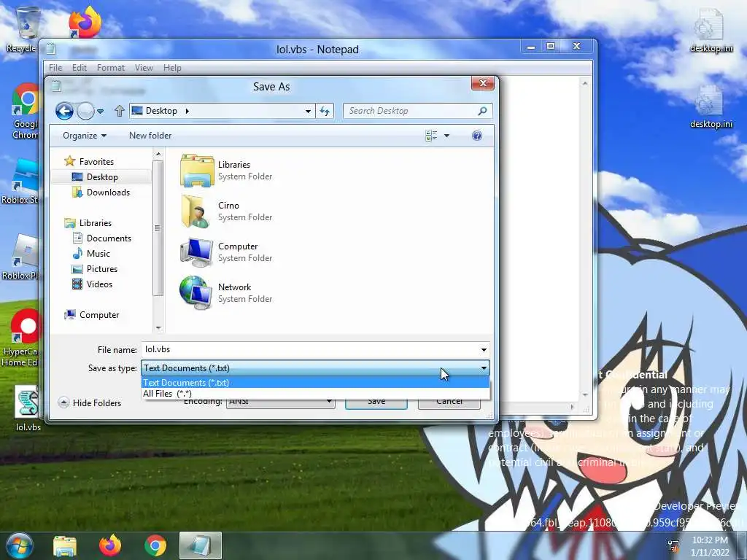Select the Recycle Bin desktop icon
The height and width of the screenshot is (560, 747).
point(22,29)
